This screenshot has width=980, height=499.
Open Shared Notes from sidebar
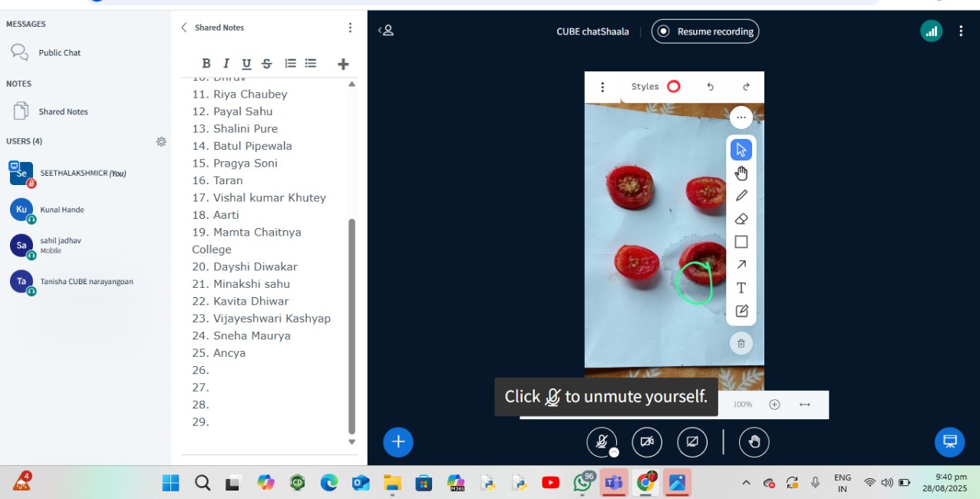click(63, 111)
